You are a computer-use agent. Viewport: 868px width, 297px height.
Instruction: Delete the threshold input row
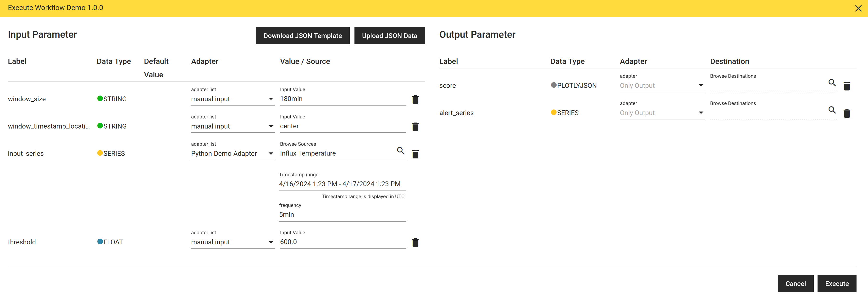pos(415,243)
